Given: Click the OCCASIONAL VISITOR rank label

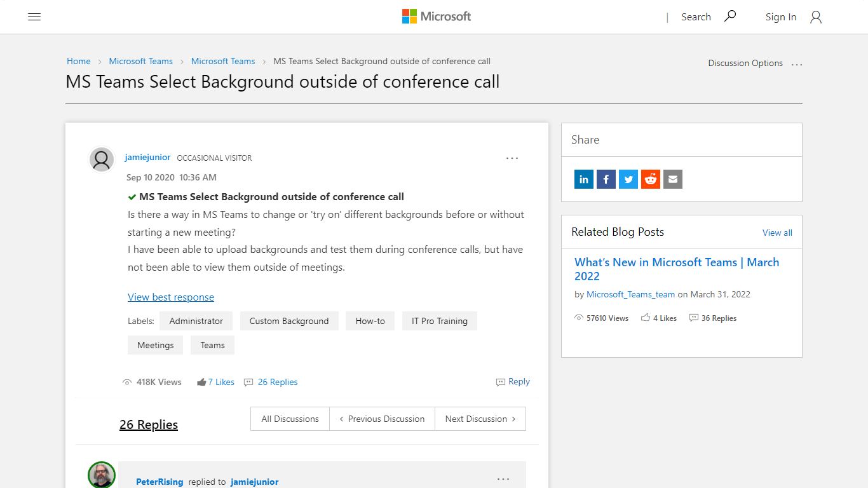Looking at the screenshot, I should [214, 158].
